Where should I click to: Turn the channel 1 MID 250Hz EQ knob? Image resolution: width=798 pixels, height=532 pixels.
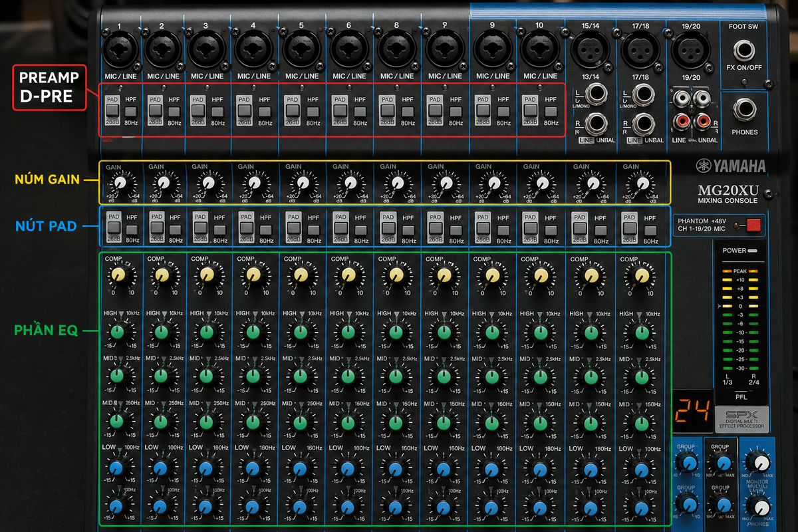[118, 422]
